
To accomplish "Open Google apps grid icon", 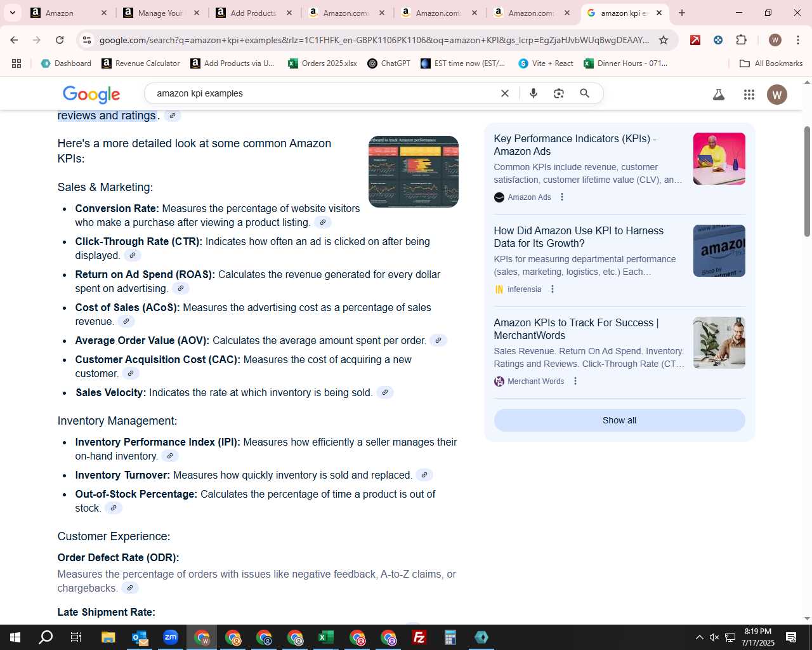I will point(749,95).
